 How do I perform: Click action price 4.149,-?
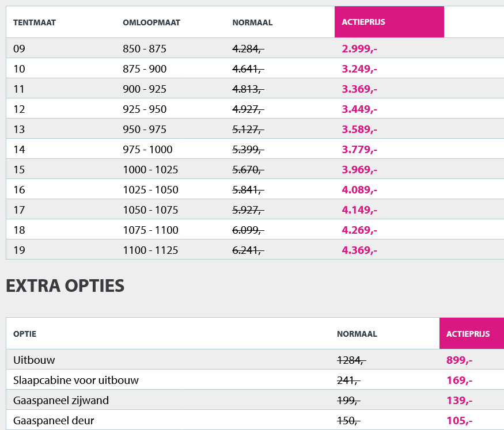click(x=359, y=210)
